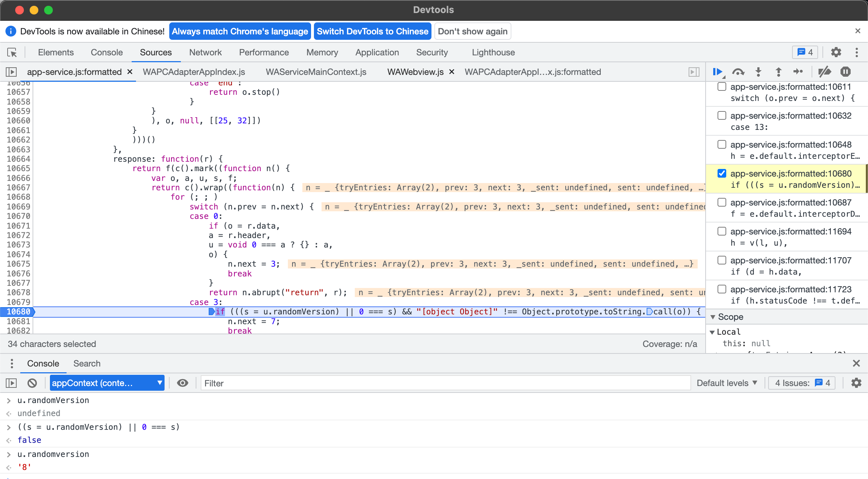This screenshot has width=868, height=479.
Task: Deactivate all breakpoints
Action: [825, 72]
